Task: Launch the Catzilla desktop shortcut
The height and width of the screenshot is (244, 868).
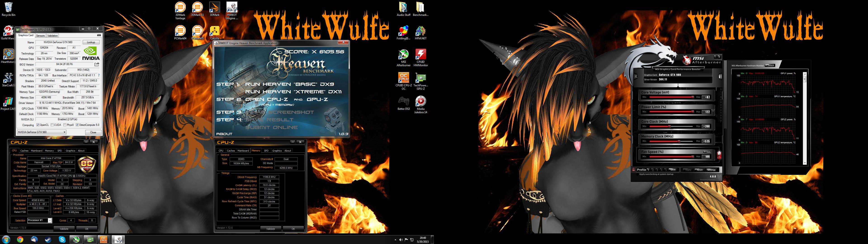Action: [215, 33]
